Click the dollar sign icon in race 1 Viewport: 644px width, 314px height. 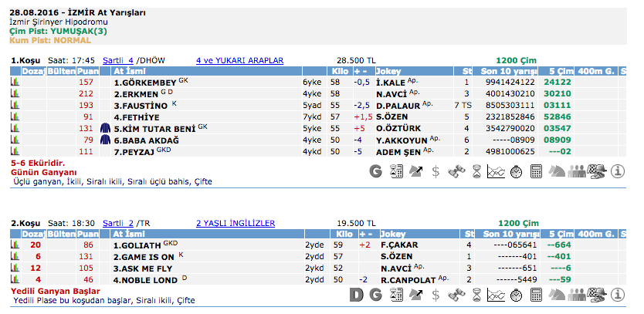(x=436, y=172)
